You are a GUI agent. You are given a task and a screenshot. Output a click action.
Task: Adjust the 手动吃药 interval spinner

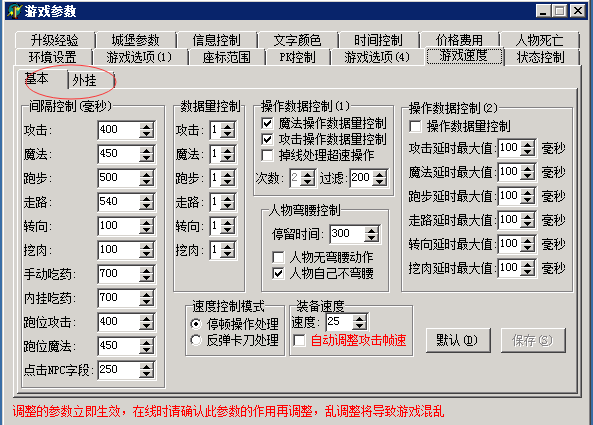[146, 274]
